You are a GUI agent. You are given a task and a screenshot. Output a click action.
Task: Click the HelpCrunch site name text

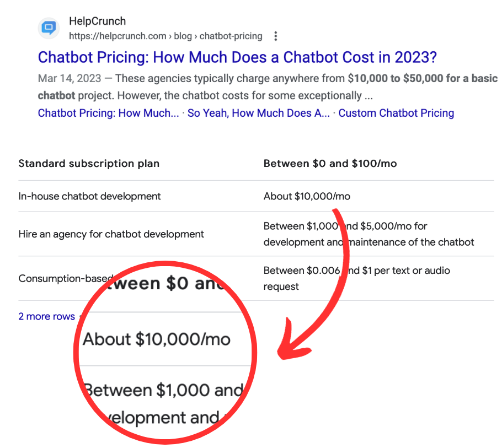(97, 21)
